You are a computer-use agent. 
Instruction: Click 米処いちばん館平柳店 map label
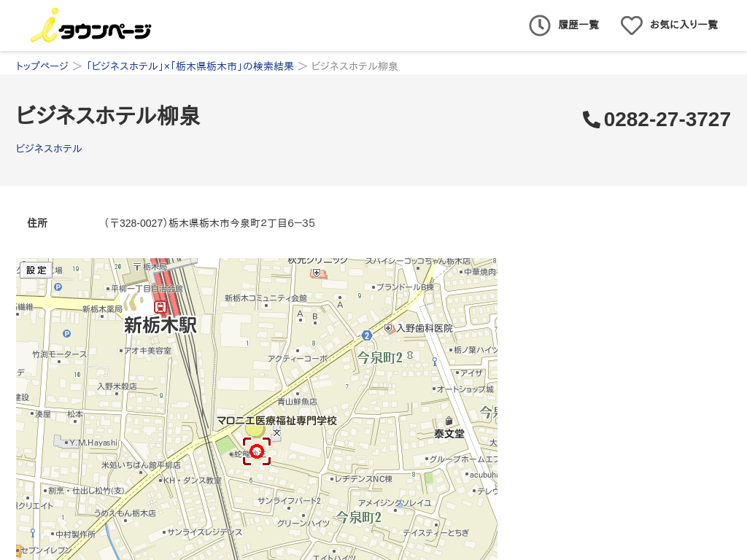[141, 464]
